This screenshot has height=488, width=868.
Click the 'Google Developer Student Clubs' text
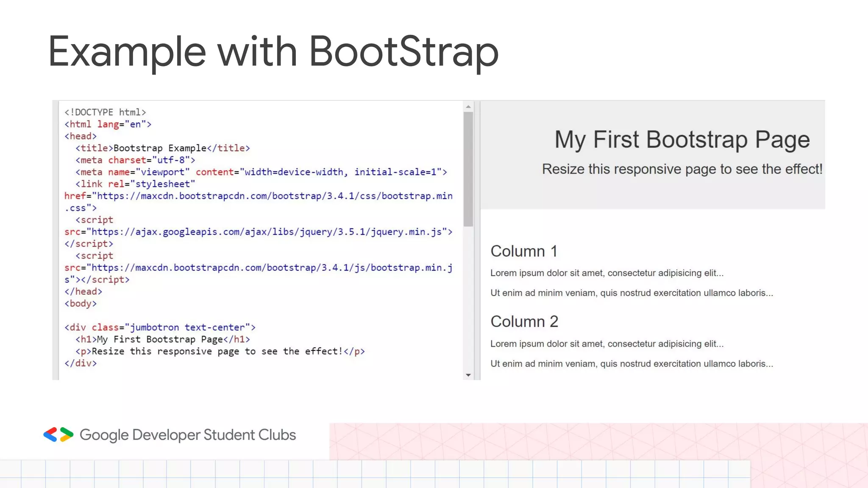pyautogui.click(x=188, y=435)
